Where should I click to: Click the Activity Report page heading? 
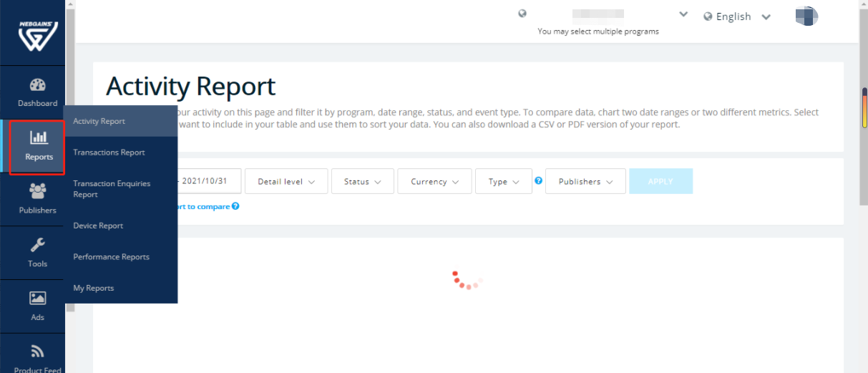[190, 87]
